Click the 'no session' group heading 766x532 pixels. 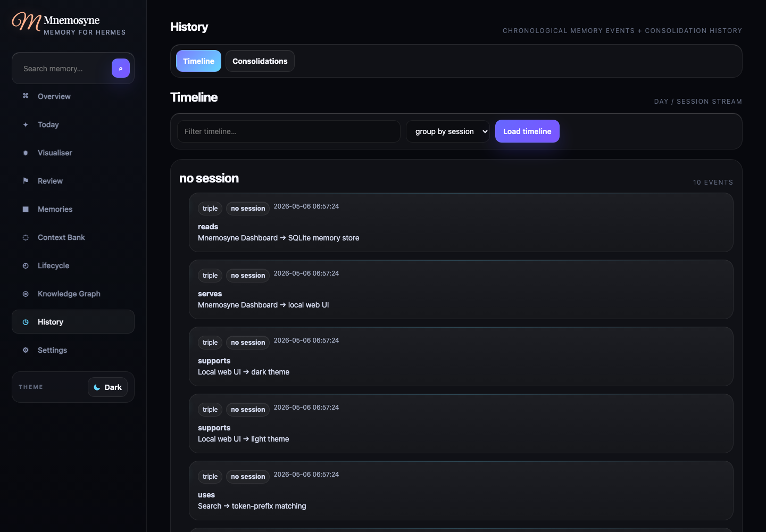click(209, 178)
